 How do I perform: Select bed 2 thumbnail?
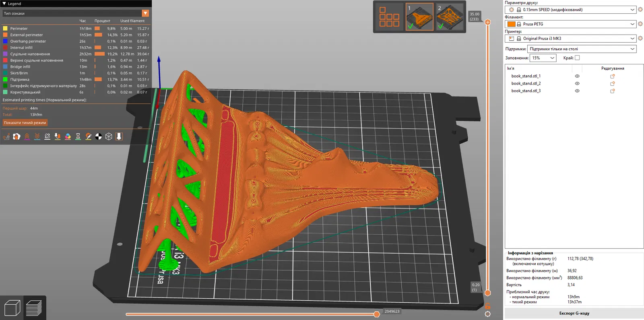(450, 17)
